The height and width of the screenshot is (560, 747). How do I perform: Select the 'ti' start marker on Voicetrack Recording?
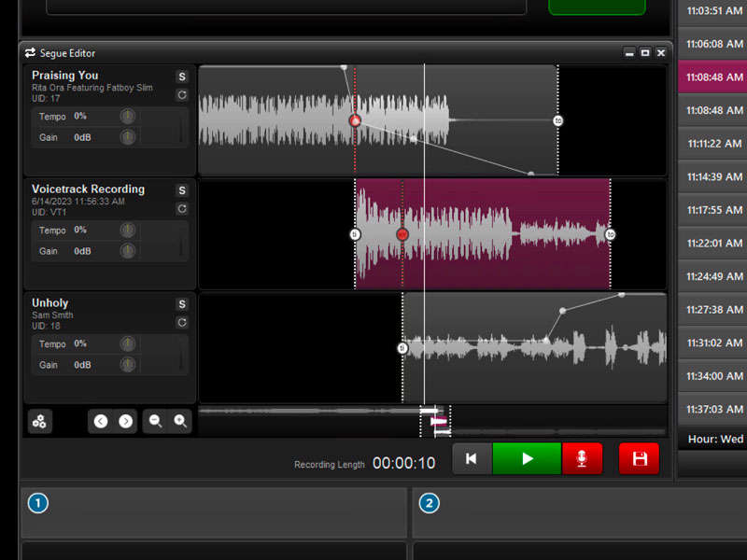point(355,234)
